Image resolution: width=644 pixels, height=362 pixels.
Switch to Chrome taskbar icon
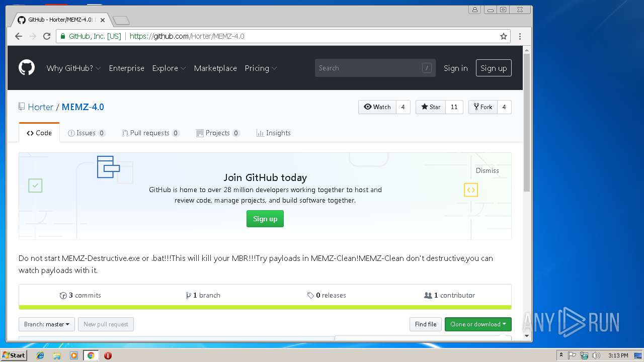(x=91, y=355)
